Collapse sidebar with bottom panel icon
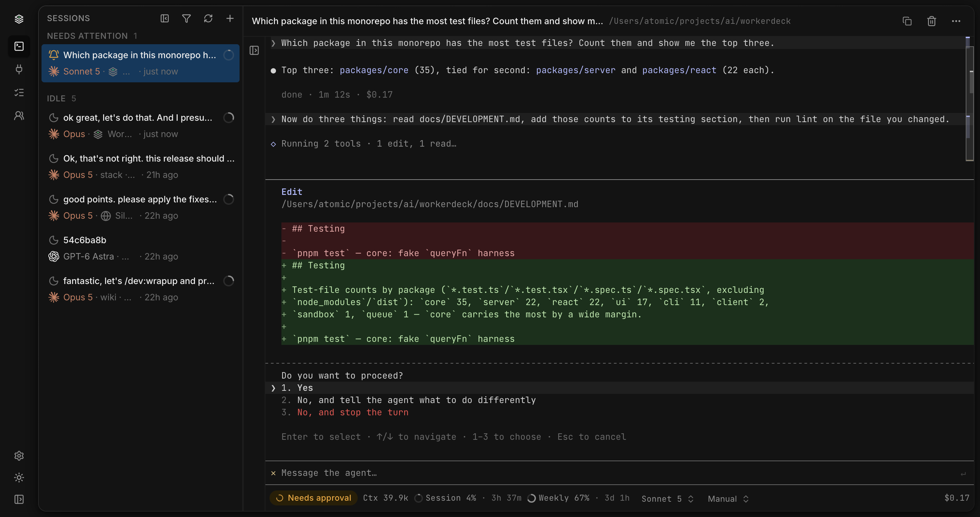The height and width of the screenshot is (517, 980). point(19,499)
